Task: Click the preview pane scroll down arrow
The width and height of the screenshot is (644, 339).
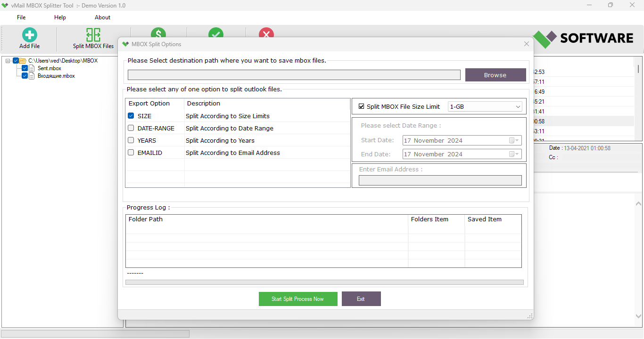Action: 639,316
